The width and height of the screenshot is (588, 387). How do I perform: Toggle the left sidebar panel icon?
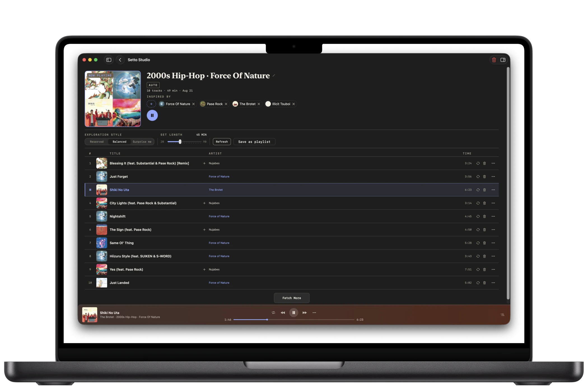(109, 60)
